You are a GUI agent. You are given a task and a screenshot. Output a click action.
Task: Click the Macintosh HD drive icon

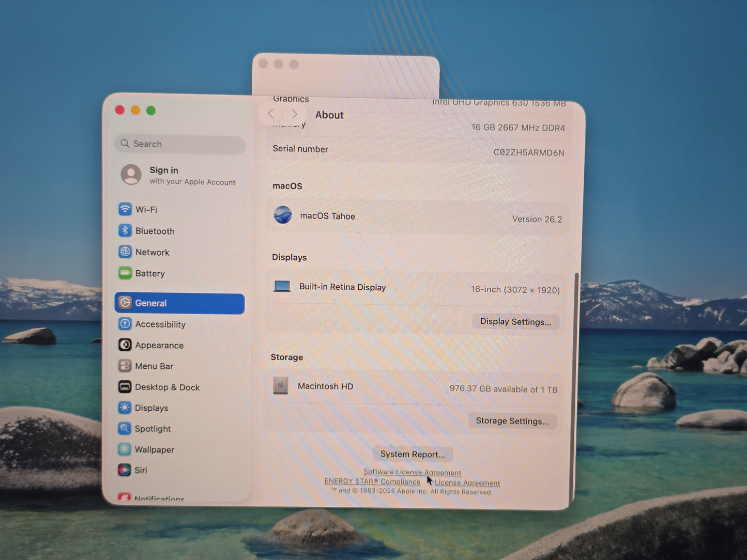coord(280,385)
